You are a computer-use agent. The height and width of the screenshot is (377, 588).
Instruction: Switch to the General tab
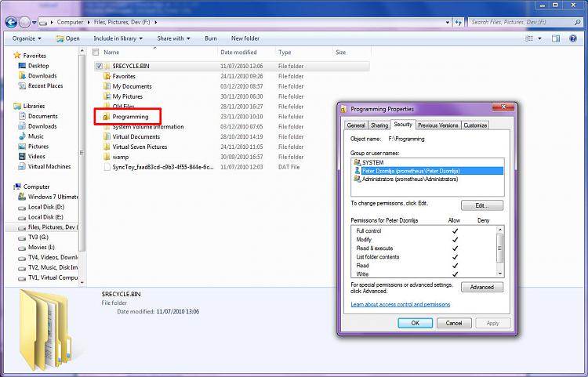tap(356, 125)
